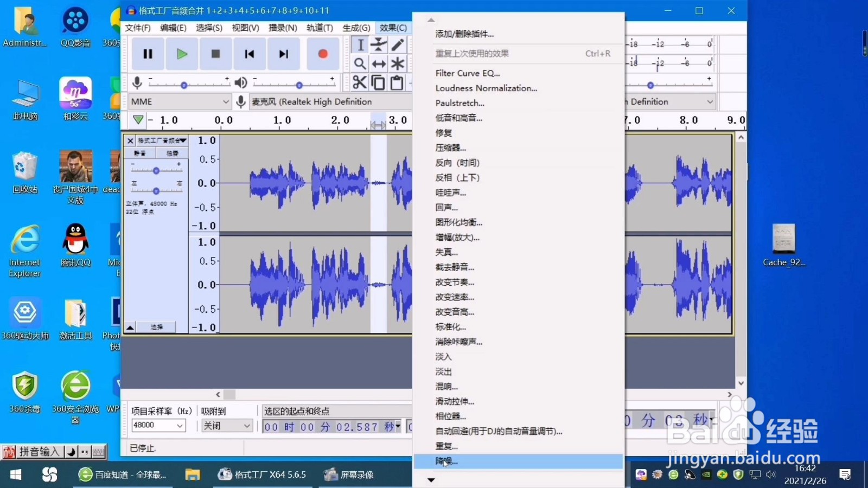Click the Stop transport button
Viewport: 868px width, 488px height.
tap(215, 54)
